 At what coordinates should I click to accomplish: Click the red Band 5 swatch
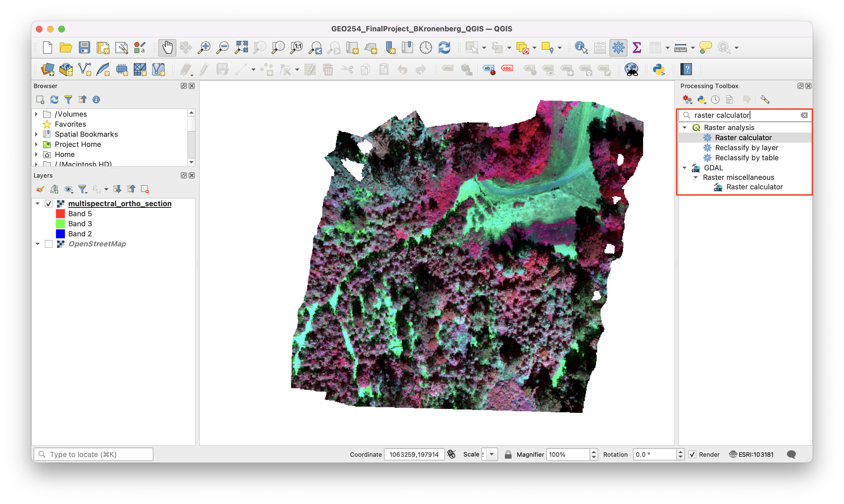60,214
